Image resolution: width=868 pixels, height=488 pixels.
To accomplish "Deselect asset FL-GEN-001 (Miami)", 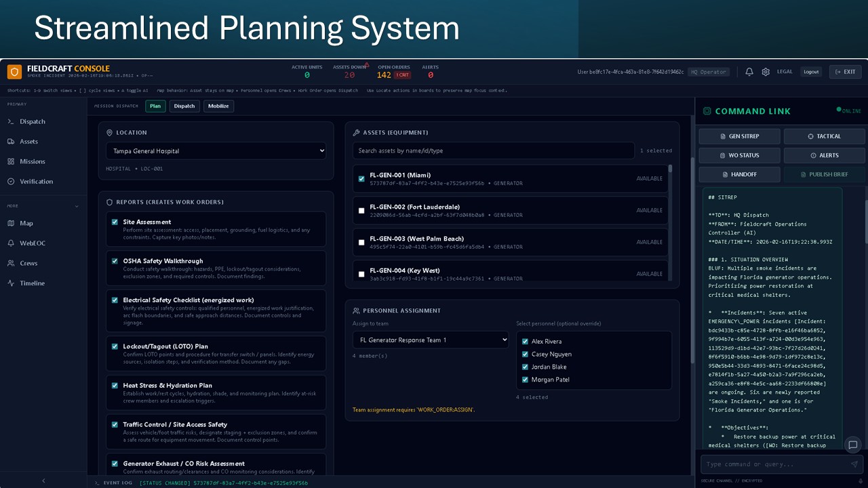I will 361,179.
